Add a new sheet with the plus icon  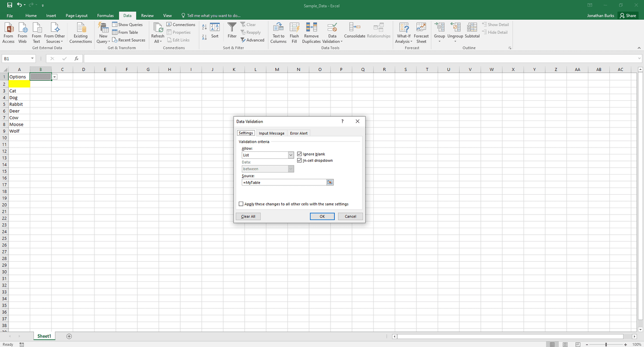tap(69, 336)
